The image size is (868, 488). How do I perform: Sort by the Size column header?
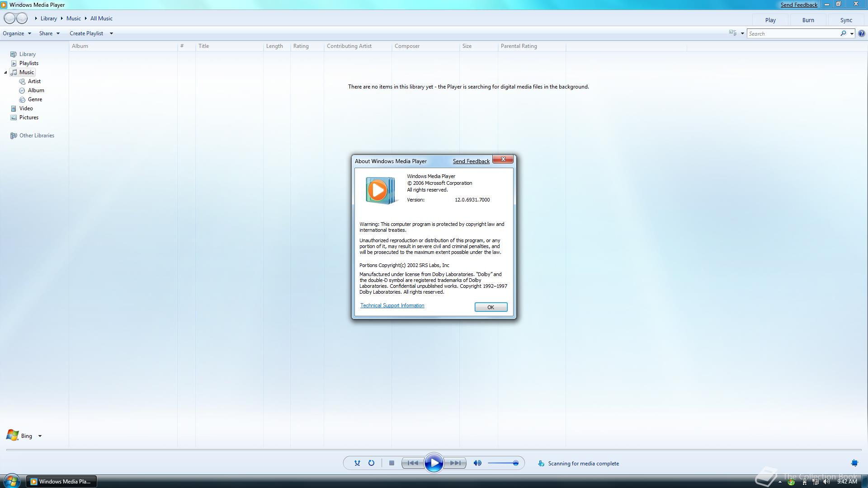coord(478,46)
